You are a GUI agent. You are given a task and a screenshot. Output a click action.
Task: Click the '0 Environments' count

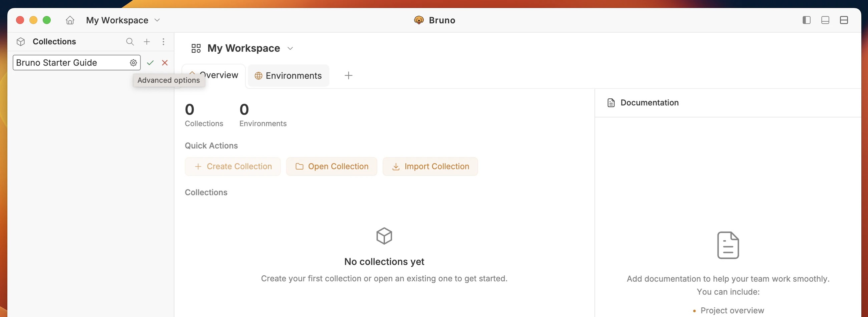point(263,115)
